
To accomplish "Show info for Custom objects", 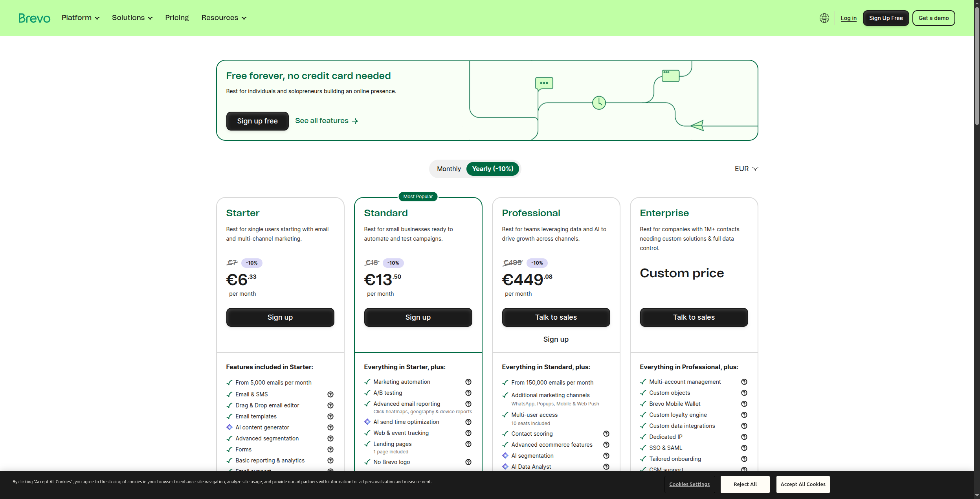I will pos(744,393).
